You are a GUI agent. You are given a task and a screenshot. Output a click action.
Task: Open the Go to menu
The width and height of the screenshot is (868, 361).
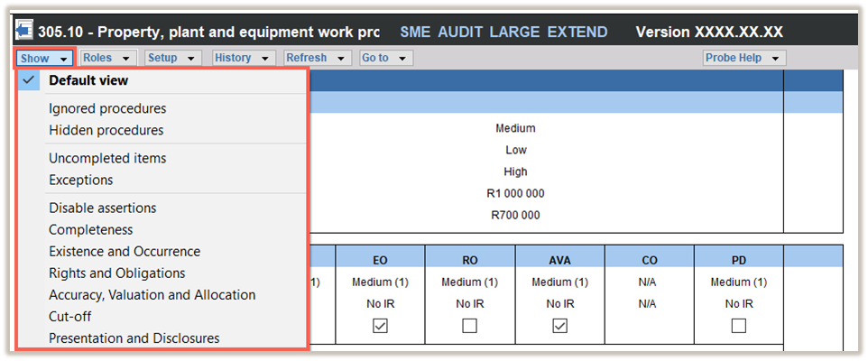tap(384, 58)
